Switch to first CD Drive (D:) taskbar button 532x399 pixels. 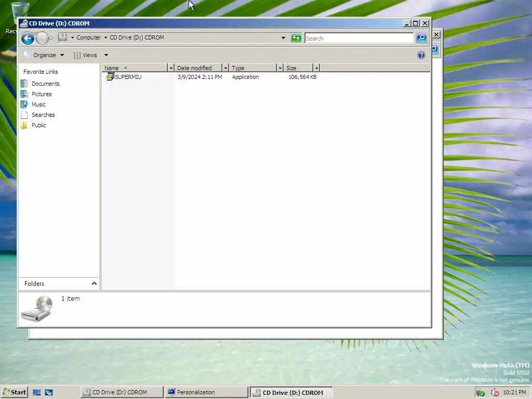click(x=122, y=392)
